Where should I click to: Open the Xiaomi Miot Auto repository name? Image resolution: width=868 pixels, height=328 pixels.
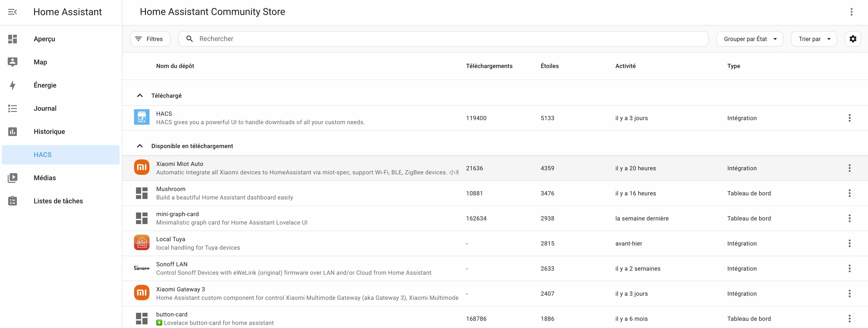click(x=180, y=164)
